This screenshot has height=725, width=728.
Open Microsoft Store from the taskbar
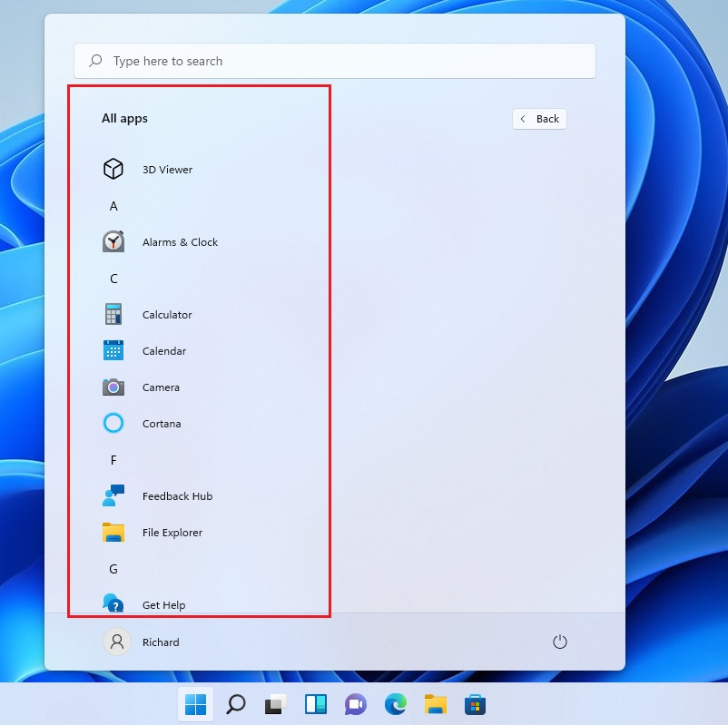475,704
